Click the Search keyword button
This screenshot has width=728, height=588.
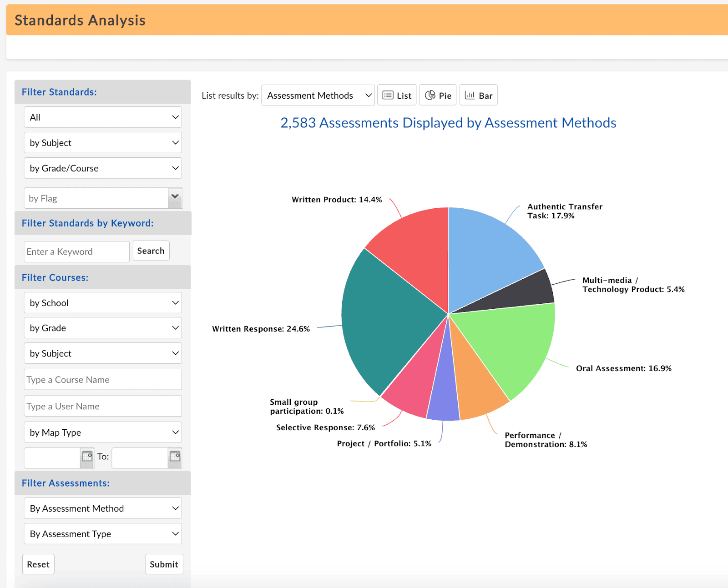coord(151,251)
